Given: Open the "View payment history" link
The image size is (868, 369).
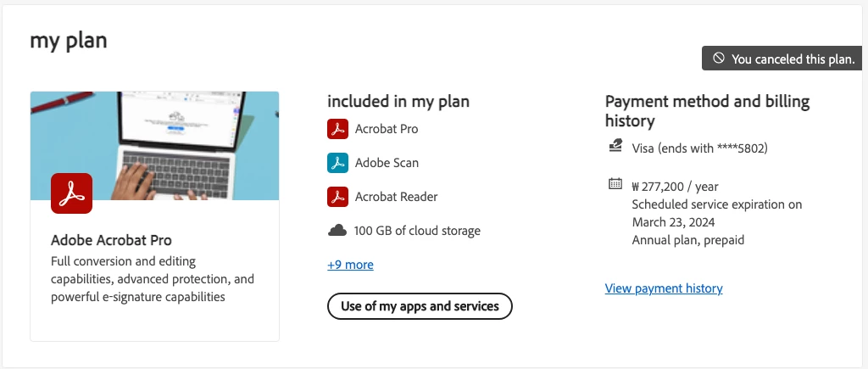Looking at the screenshot, I should (x=664, y=288).
